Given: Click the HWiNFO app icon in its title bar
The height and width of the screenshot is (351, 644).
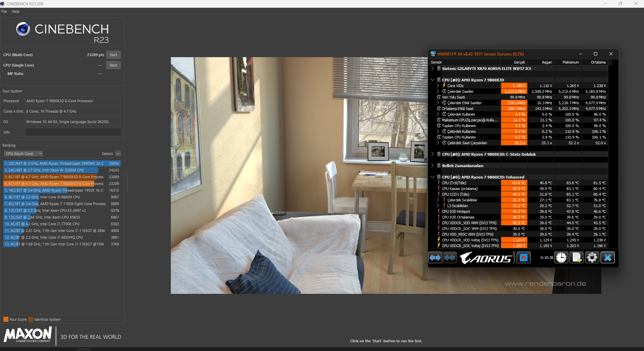Looking at the screenshot, I should [433, 54].
